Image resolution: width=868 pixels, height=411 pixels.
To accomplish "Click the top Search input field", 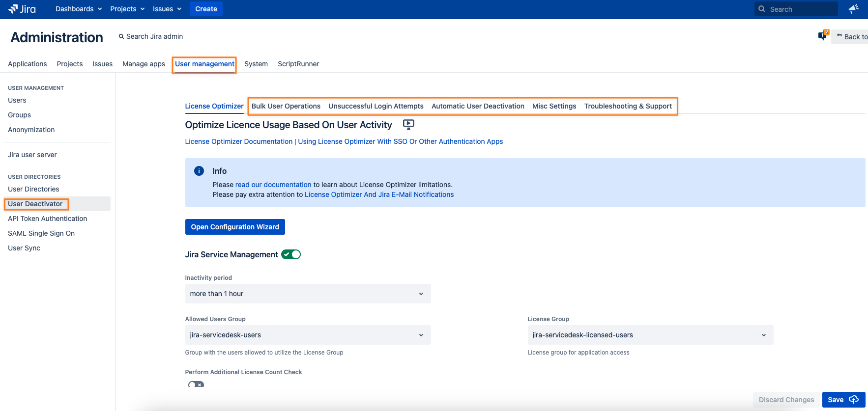I will [801, 9].
